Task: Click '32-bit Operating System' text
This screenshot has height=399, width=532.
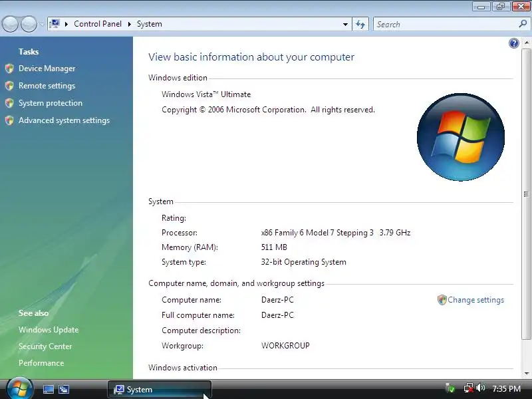Action: (x=304, y=262)
